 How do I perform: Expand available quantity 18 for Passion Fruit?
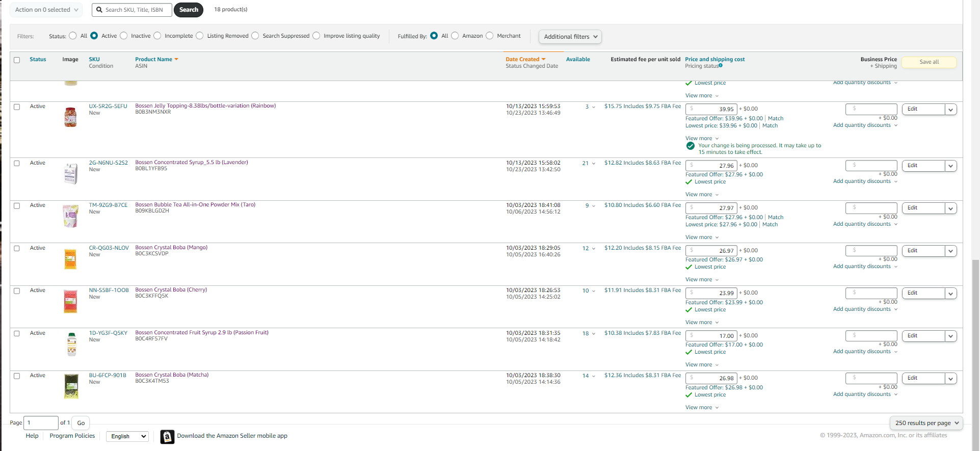tap(589, 334)
